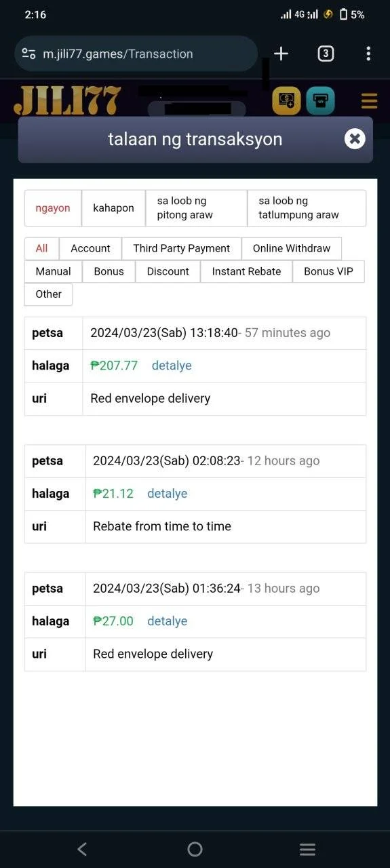Open the tab switcher showing 3 tabs
This screenshot has width=390, height=868.
(x=326, y=54)
